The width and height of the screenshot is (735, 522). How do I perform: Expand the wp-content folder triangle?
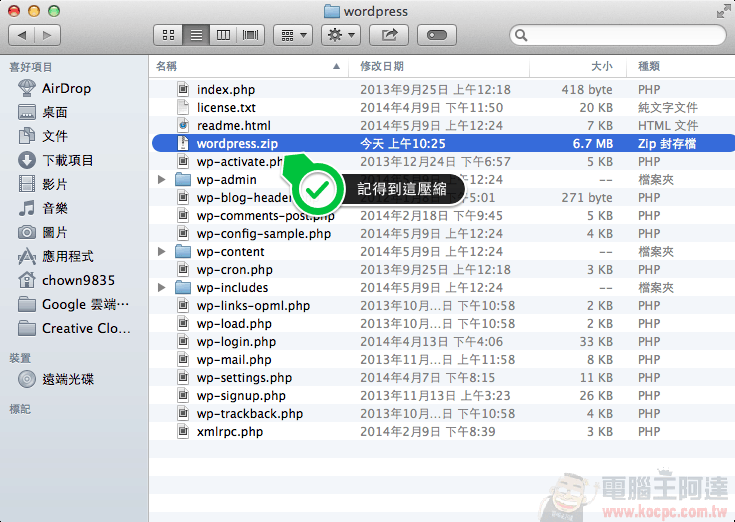click(x=161, y=252)
